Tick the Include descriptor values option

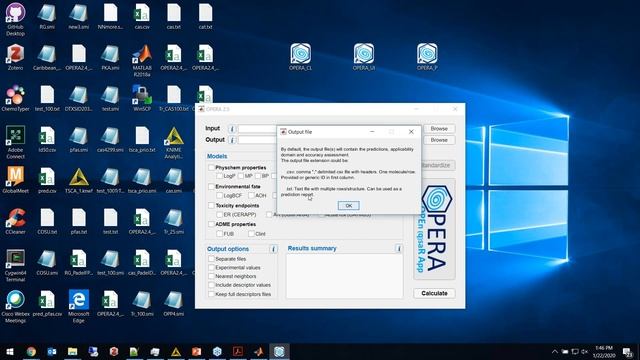pos(211,285)
